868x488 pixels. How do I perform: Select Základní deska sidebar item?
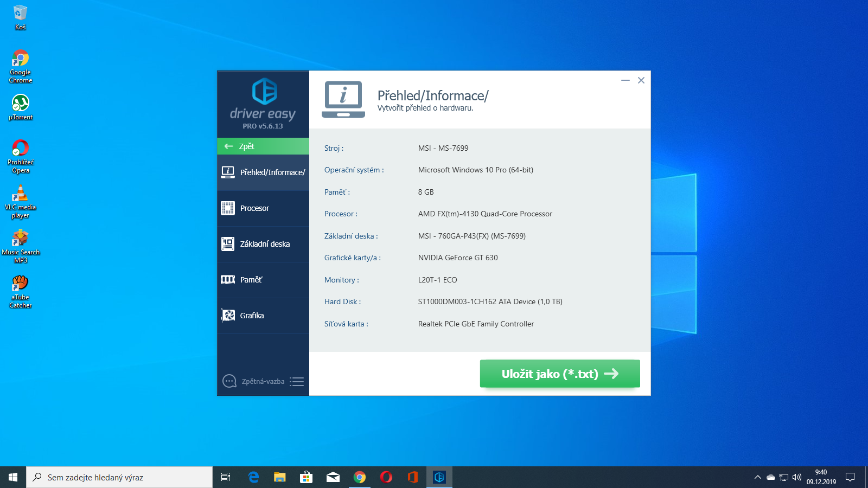tap(263, 244)
